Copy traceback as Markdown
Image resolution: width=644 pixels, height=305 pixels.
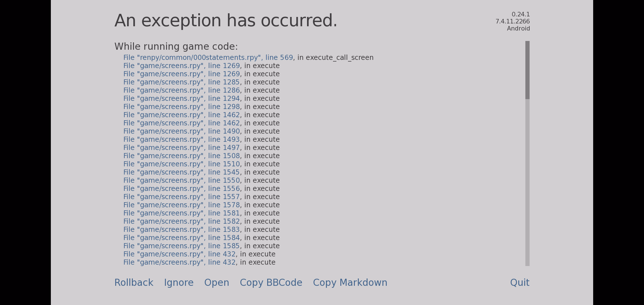[x=350, y=283]
